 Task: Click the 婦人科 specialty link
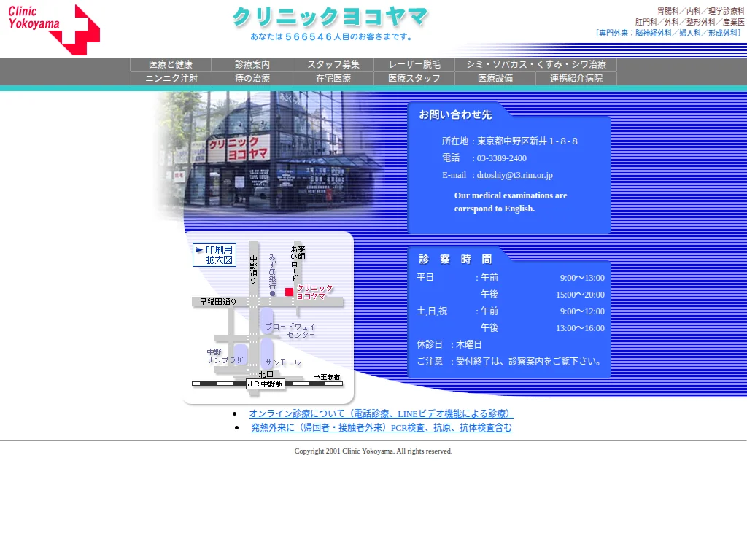pos(690,32)
